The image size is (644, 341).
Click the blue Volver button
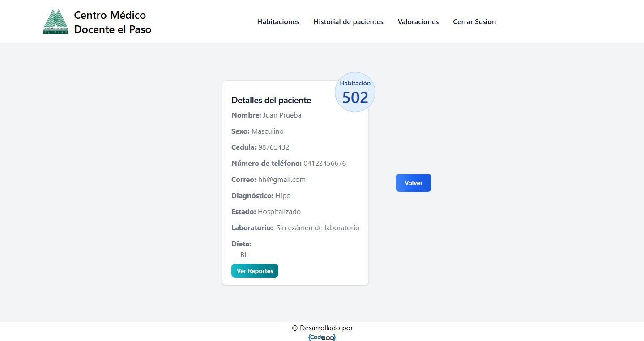[413, 183]
